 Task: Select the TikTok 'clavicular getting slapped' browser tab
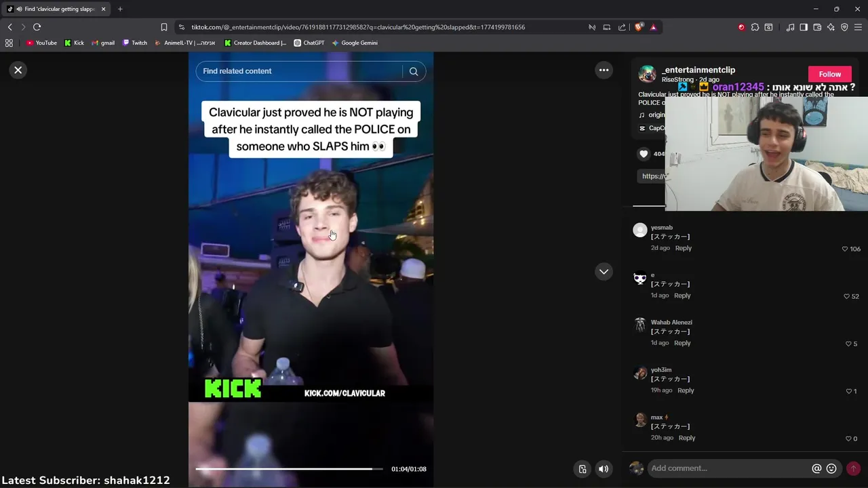pyautogui.click(x=56, y=9)
